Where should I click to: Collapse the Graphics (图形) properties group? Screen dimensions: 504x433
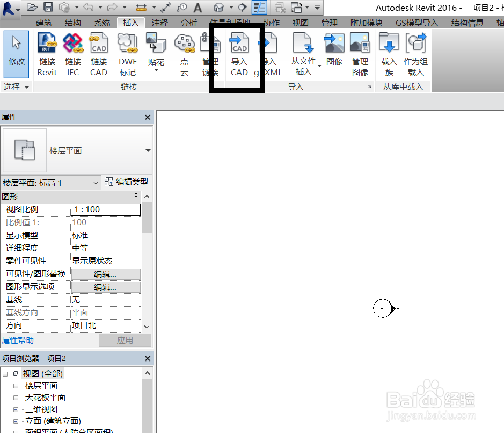(x=136, y=195)
